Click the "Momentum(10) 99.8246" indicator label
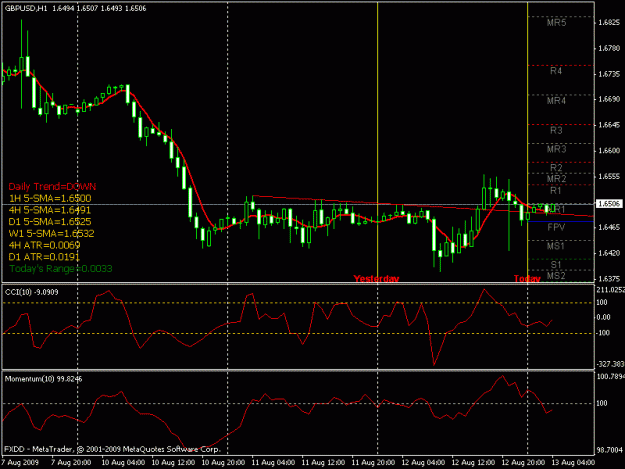 pyautogui.click(x=43, y=379)
